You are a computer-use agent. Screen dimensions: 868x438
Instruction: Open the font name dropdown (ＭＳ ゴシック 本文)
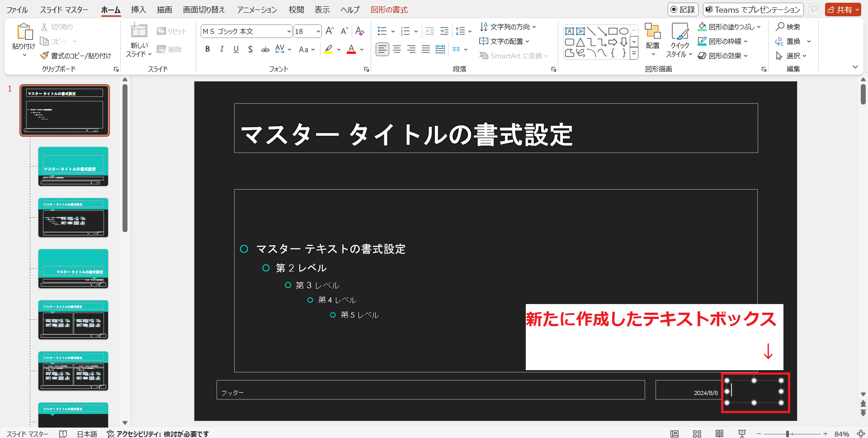(289, 31)
